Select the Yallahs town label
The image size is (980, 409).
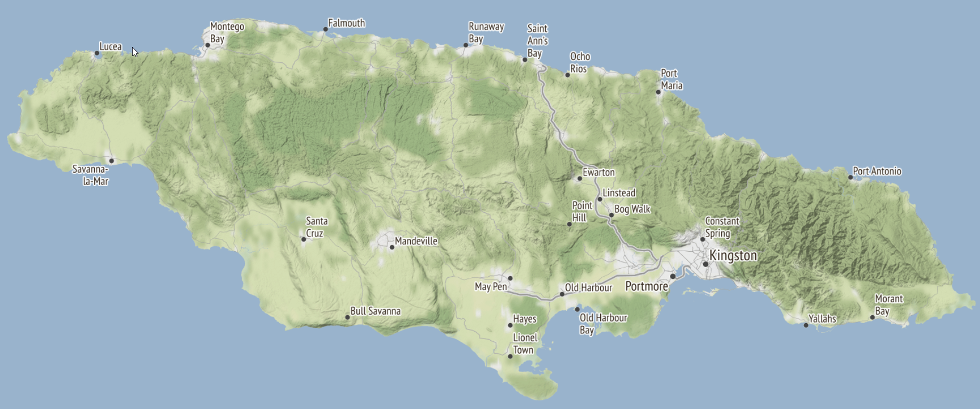point(822,318)
